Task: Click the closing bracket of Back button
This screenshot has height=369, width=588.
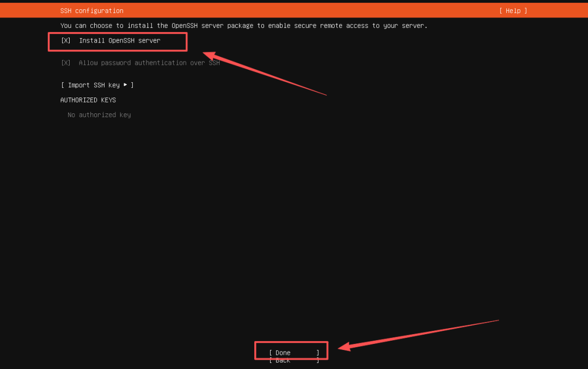Action: click(x=318, y=361)
